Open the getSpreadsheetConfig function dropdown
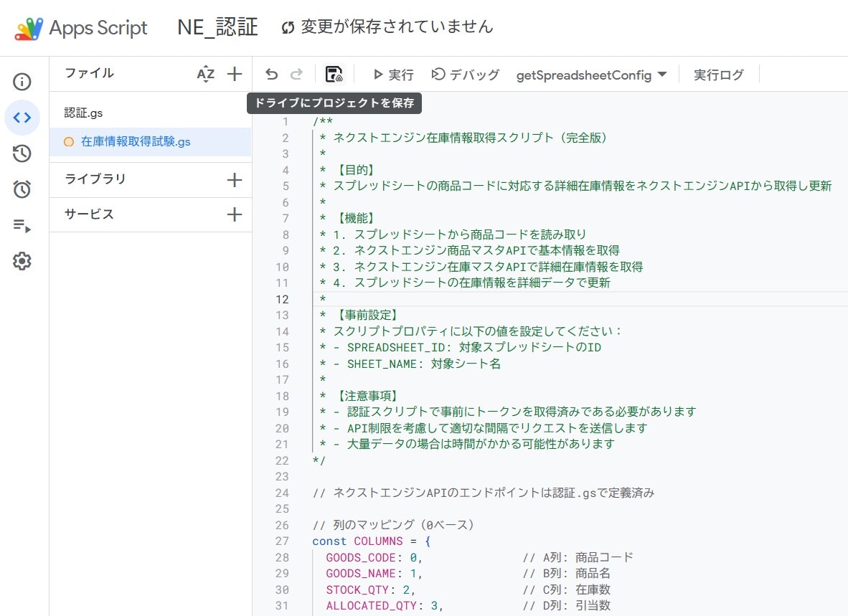This screenshot has height=616, width=848. (x=591, y=75)
